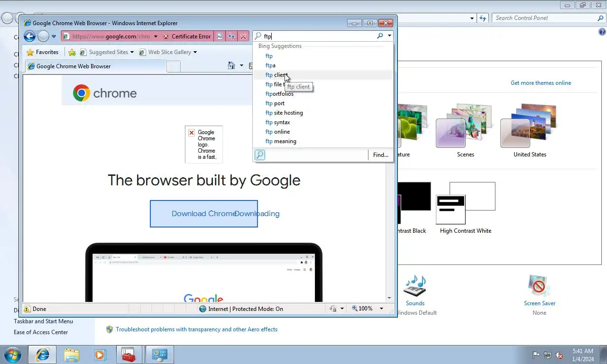Open Get more themes online link
The width and height of the screenshot is (607, 364).
pyautogui.click(x=541, y=83)
